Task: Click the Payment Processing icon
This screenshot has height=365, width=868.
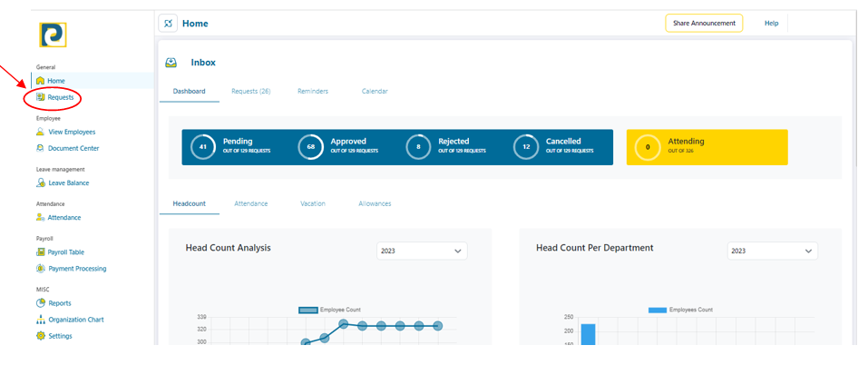Action: coord(40,269)
